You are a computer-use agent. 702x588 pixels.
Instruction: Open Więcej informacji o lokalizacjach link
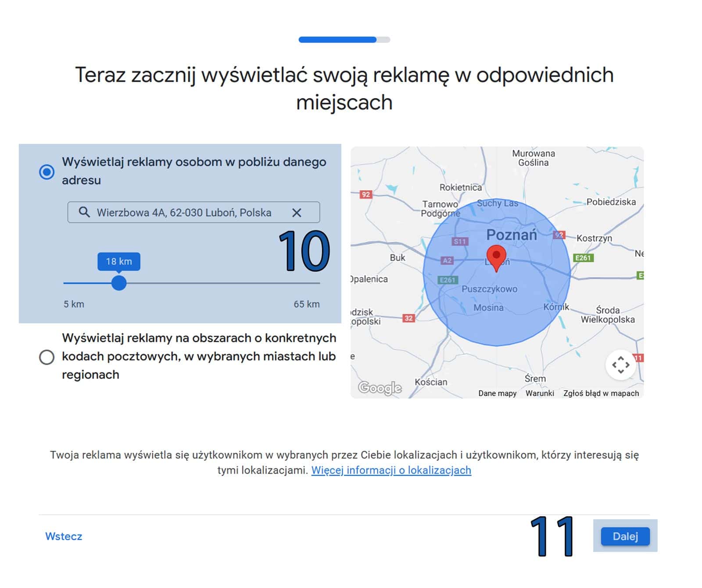(x=391, y=470)
